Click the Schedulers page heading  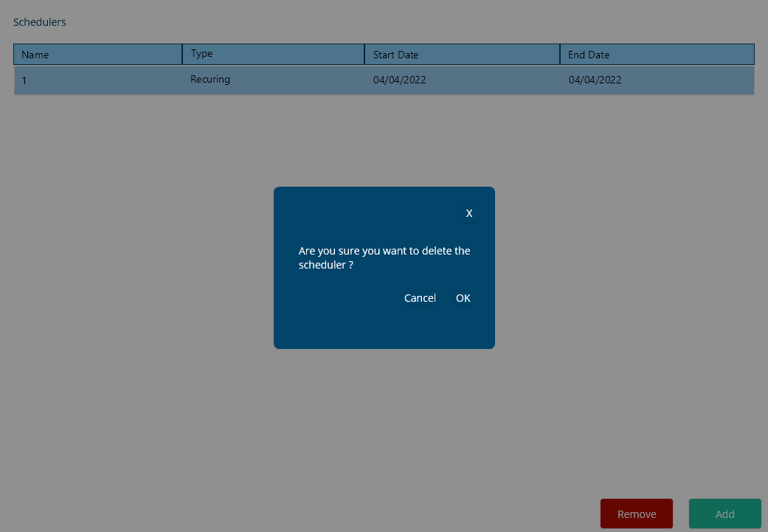40,22
